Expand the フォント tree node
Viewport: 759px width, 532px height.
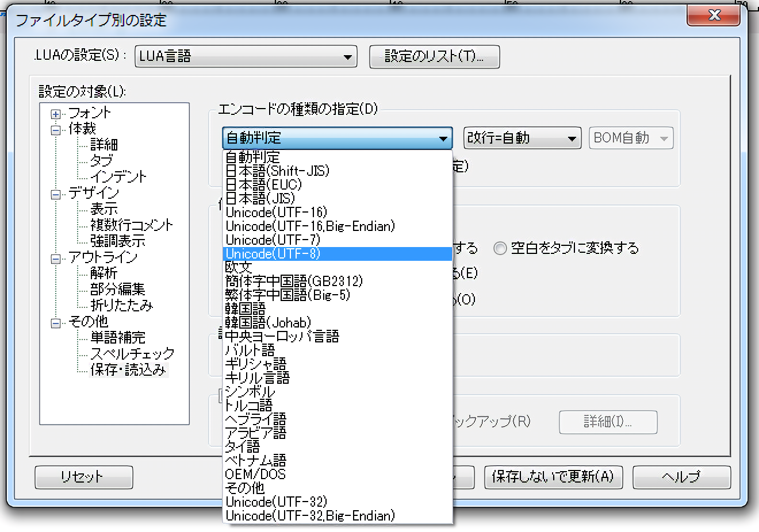[x=56, y=114]
